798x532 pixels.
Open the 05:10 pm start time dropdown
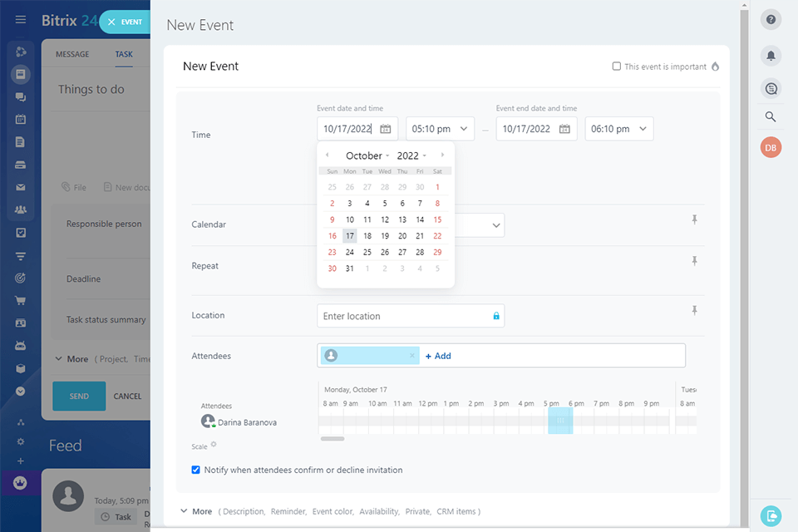click(441, 129)
